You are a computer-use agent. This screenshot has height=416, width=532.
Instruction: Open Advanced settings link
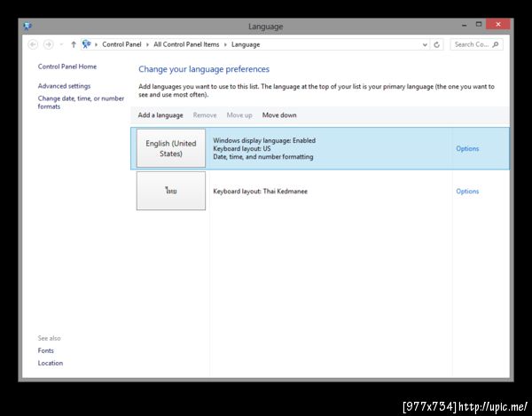pyautogui.click(x=64, y=86)
